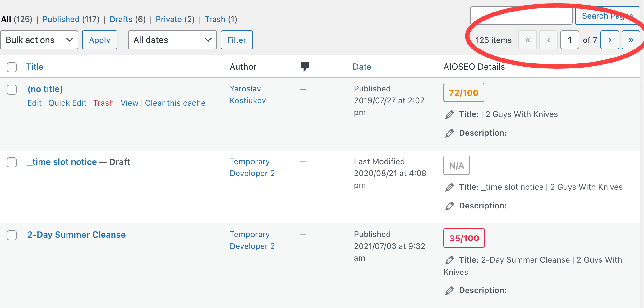Expand the All dates dropdown
Screen dimensions: 644x308
(x=172, y=40)
